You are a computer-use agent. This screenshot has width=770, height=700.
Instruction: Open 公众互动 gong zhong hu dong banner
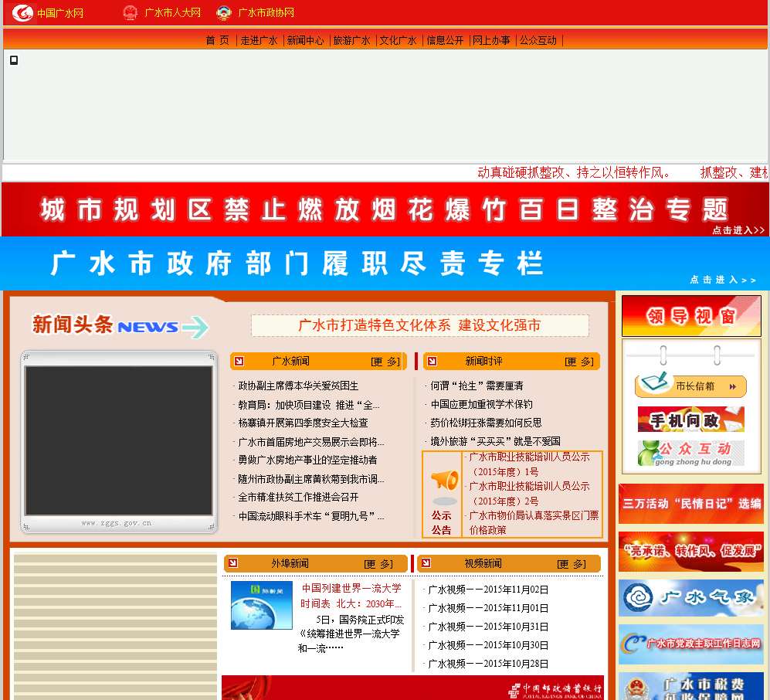tap(691, 453)
